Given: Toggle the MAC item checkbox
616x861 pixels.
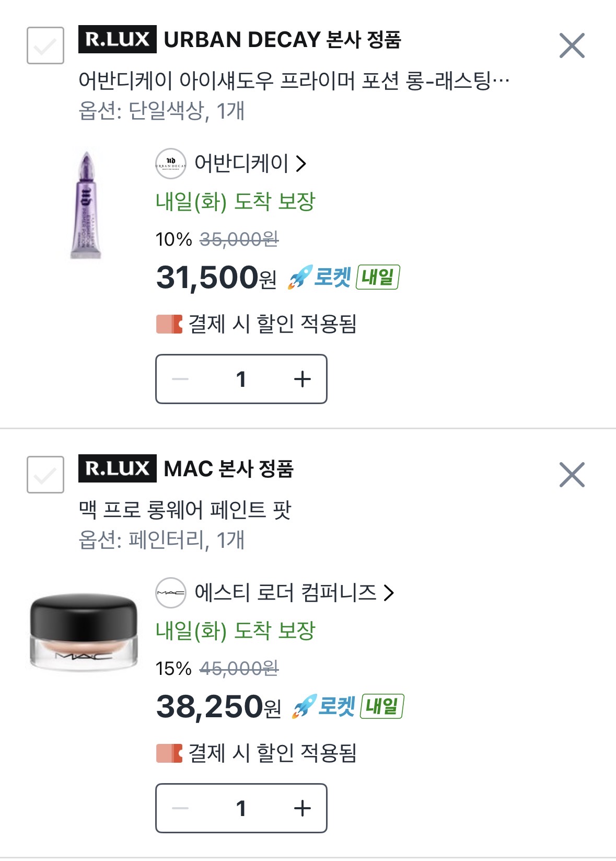Looking at the screenshot, I should click(x=45, y=475).
